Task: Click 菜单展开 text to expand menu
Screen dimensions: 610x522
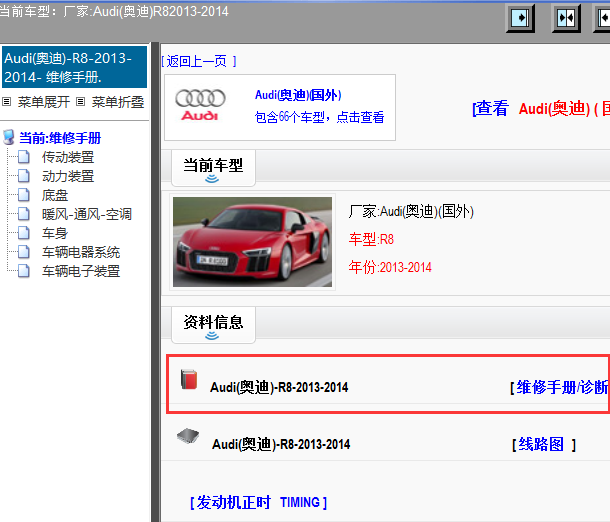Action: [x=44, y=102]
